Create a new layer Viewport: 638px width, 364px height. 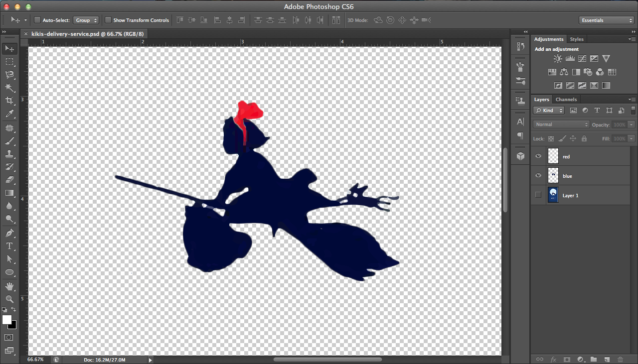point(607,359)
